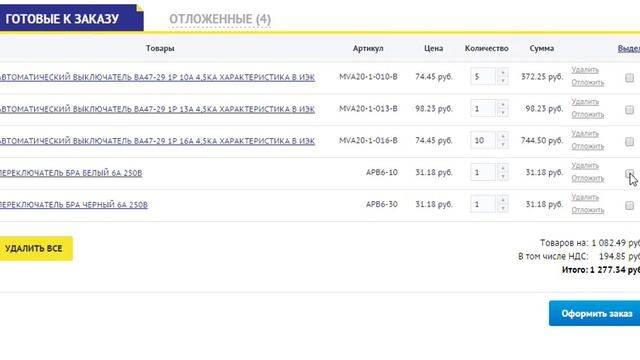
Task: Decrease quantity for MVA20-1-013-B item
Action: pos(503,113)
